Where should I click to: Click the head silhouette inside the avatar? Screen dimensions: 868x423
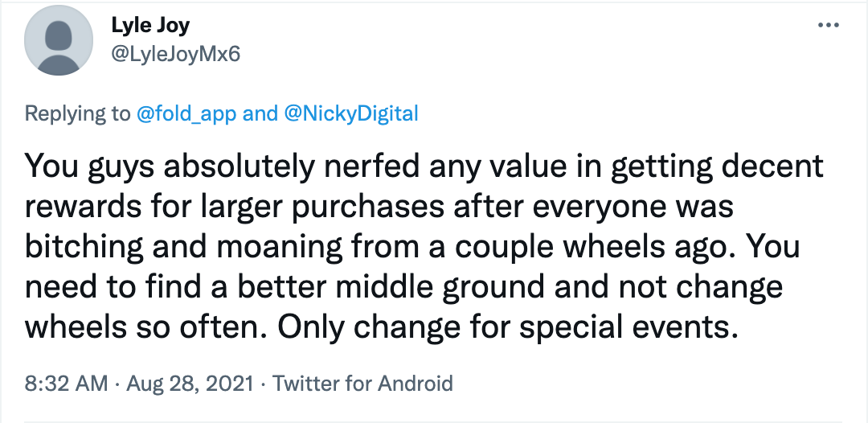point(59,35)
